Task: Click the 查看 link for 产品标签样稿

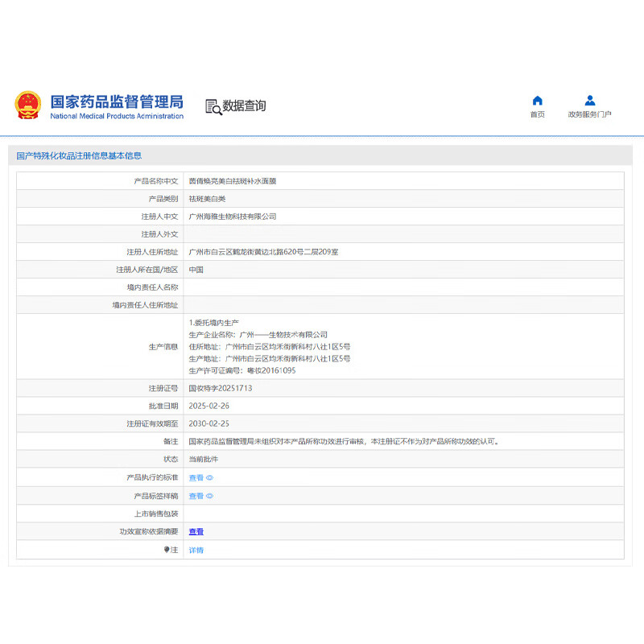Action: coord(195,496)
